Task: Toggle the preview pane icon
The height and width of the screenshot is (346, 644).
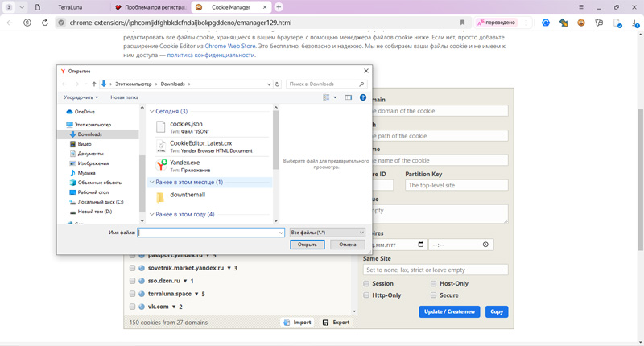Action: [348, 97]
